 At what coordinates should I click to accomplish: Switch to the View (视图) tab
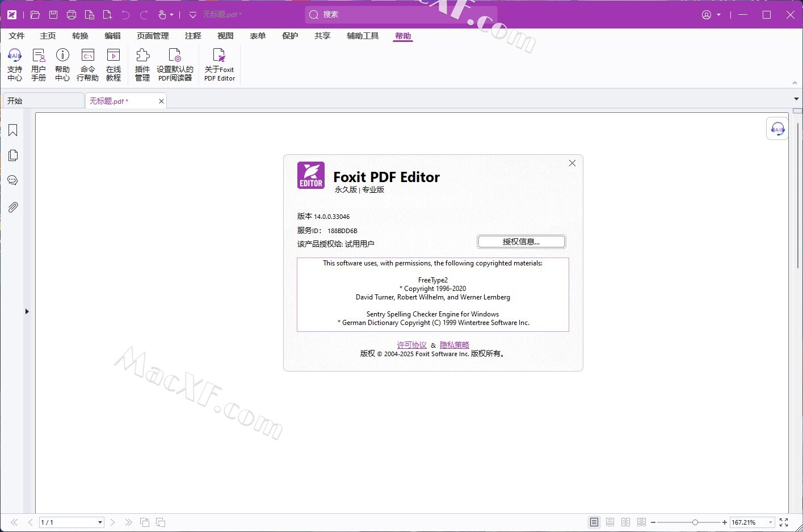point(225,36)
